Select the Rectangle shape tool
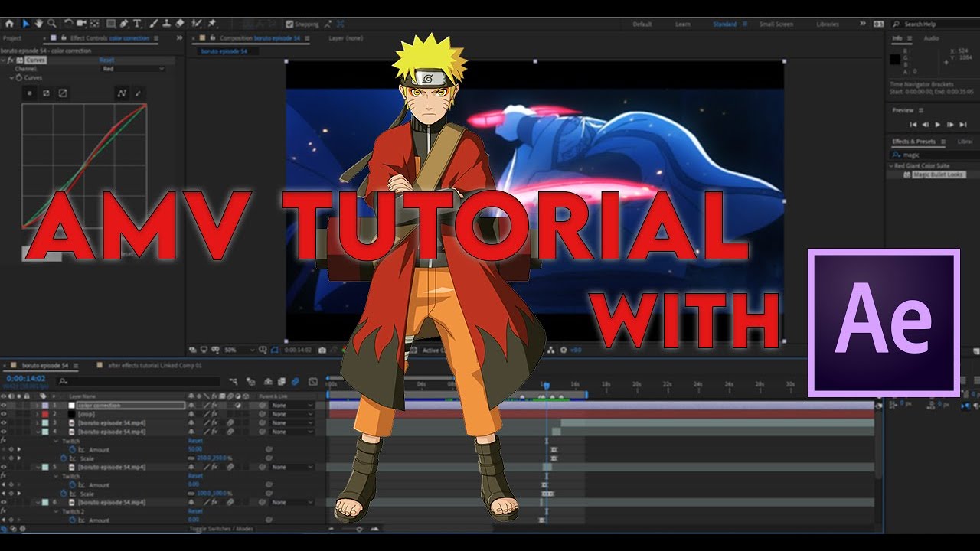 click(111, 24)
